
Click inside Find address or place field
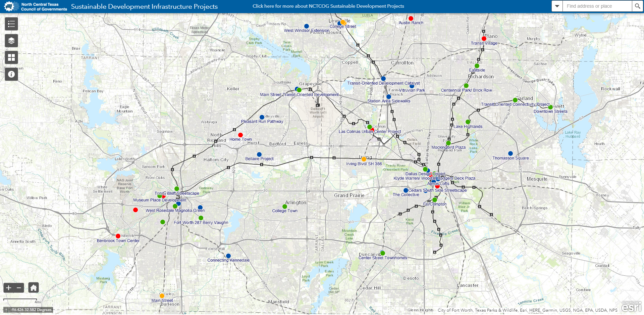(x=595, y=6)
